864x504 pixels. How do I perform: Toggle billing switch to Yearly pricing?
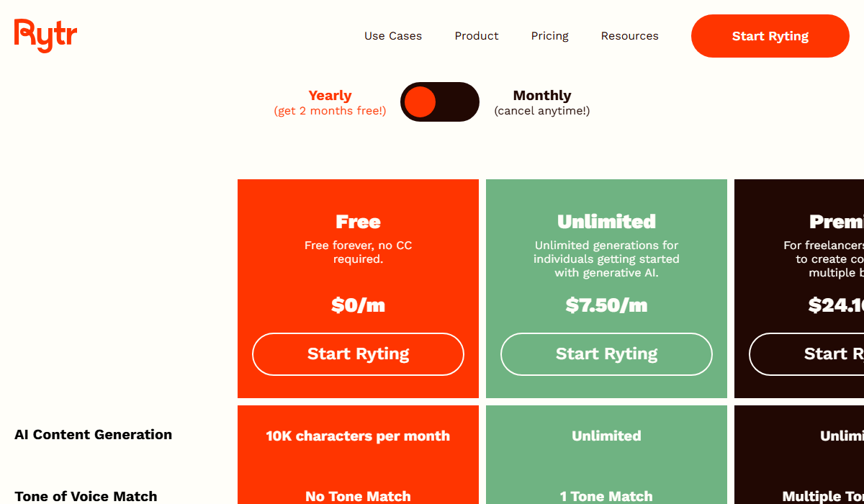tap(440, 102)
